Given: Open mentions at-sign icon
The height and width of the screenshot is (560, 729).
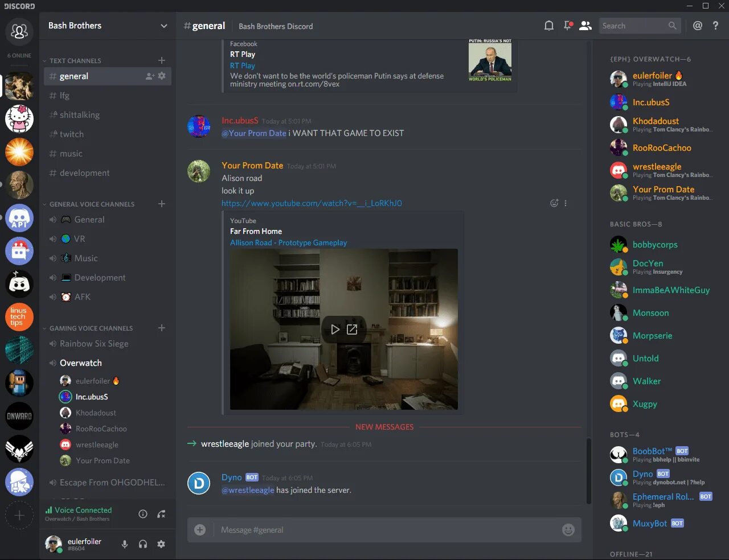Looking at the screenshot, I should (x=698, y=26).
